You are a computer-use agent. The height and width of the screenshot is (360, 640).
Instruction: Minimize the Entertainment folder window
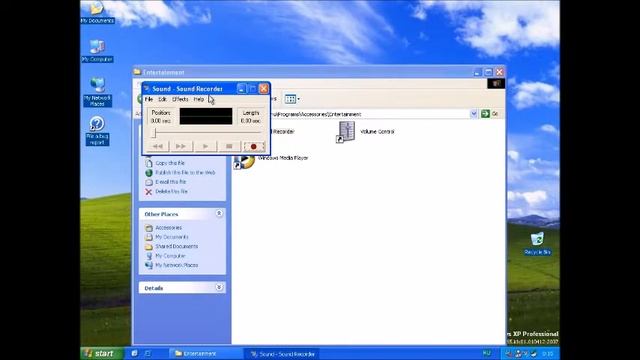tap(477, 72)
